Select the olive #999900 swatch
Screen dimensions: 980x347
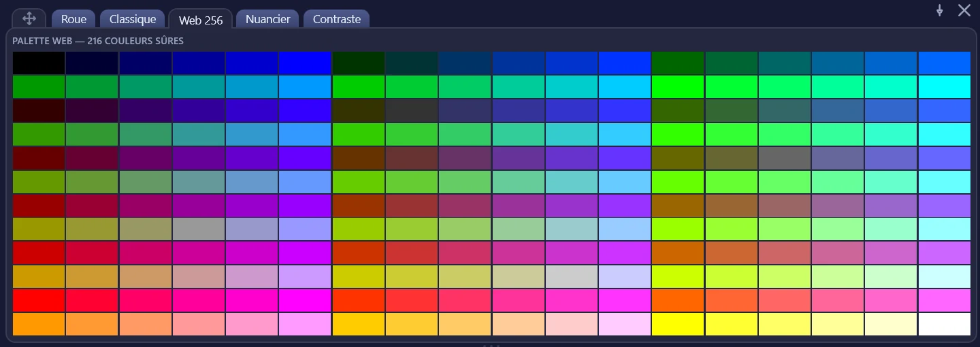point(39,229)
